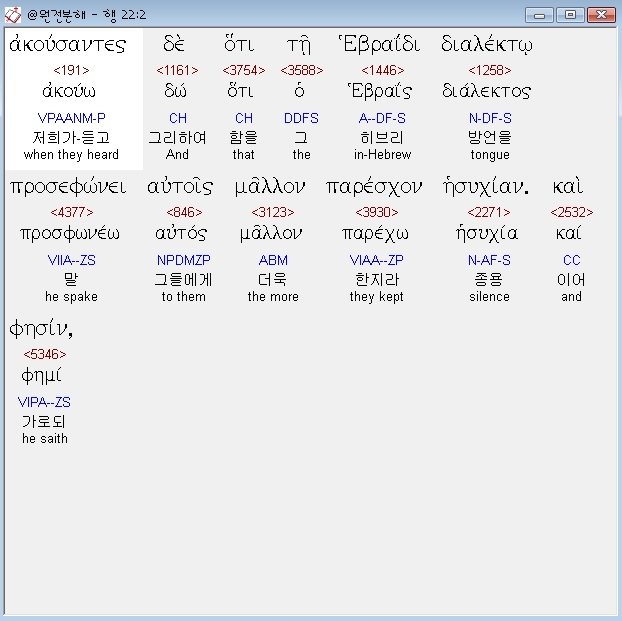Viewport: 622px width, 621px height.
Task: Open Strong's number <191>
Action: (x=71, y=70)
